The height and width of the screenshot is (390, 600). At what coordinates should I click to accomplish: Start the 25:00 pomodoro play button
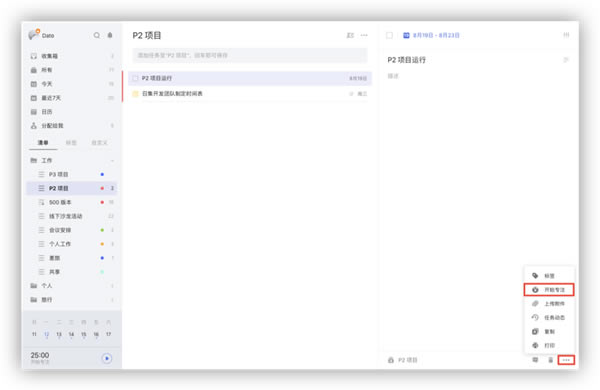pos(107,359)
